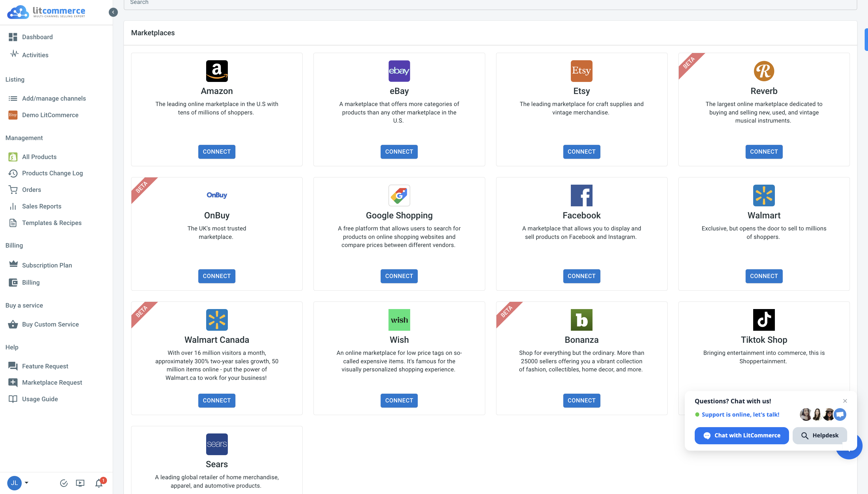Open the Activities pulse icon
Image resolution: width=868 pixels, height=494 pixels.
coord(14,54)
